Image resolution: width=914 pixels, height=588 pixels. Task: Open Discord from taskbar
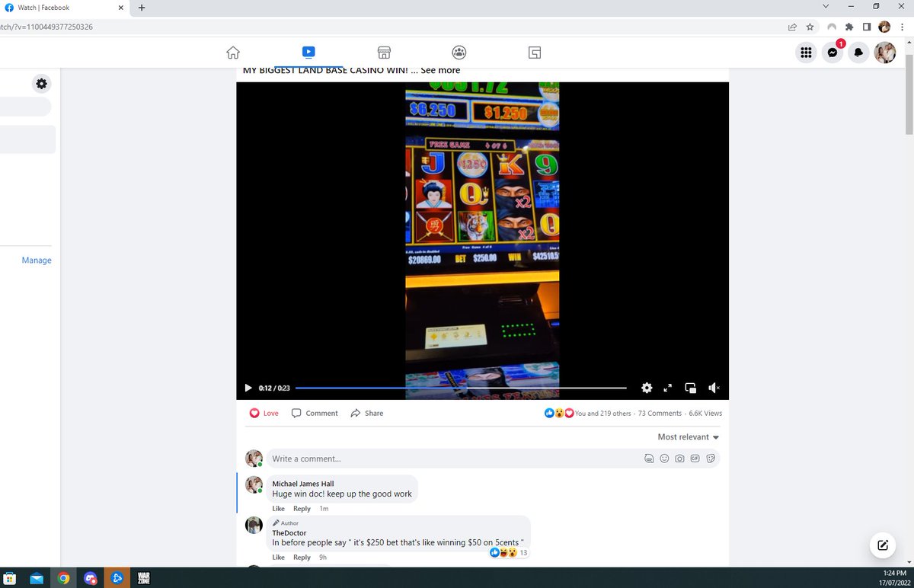(x=91, y=578)
